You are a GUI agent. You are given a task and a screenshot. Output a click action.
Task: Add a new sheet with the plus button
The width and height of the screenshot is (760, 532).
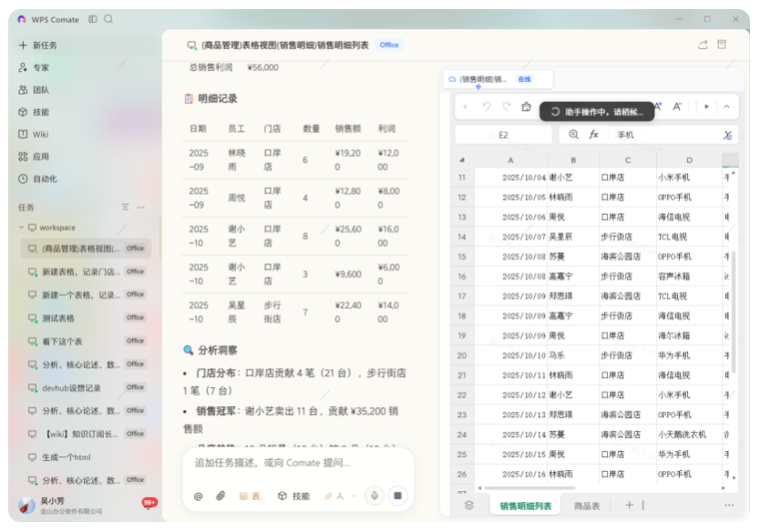[x=629, y=506]
